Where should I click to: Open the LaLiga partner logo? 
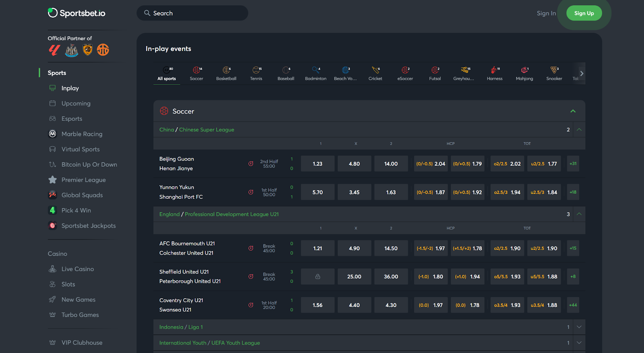click(x=54, y=50)
